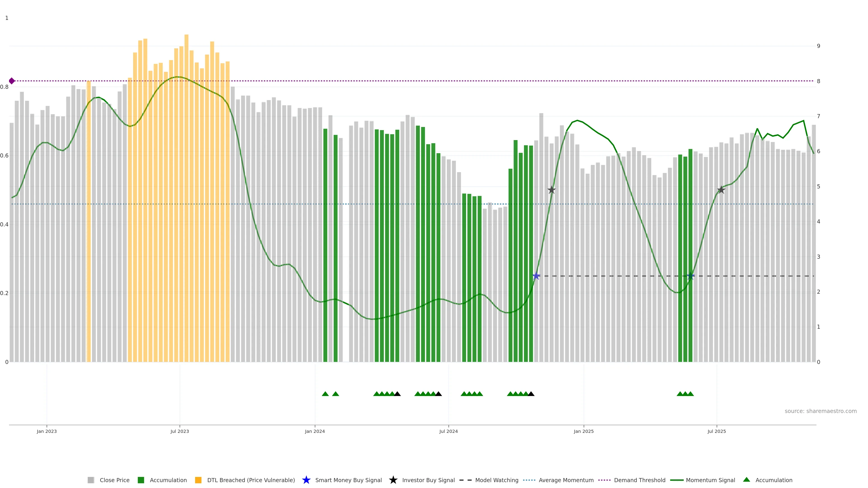
Task: Click the three green triangles before July 2025
Action: click(x=685, y=394)
